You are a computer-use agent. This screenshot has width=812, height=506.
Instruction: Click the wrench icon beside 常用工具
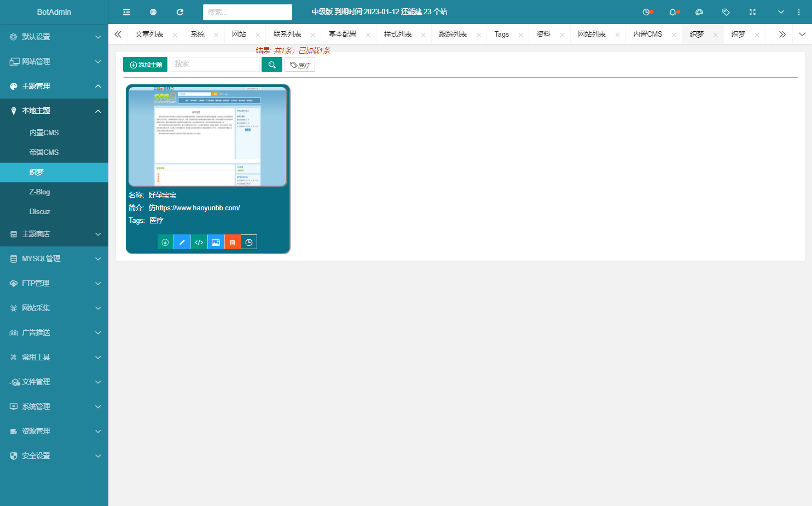pyautogui.click(x=14, y=357)
